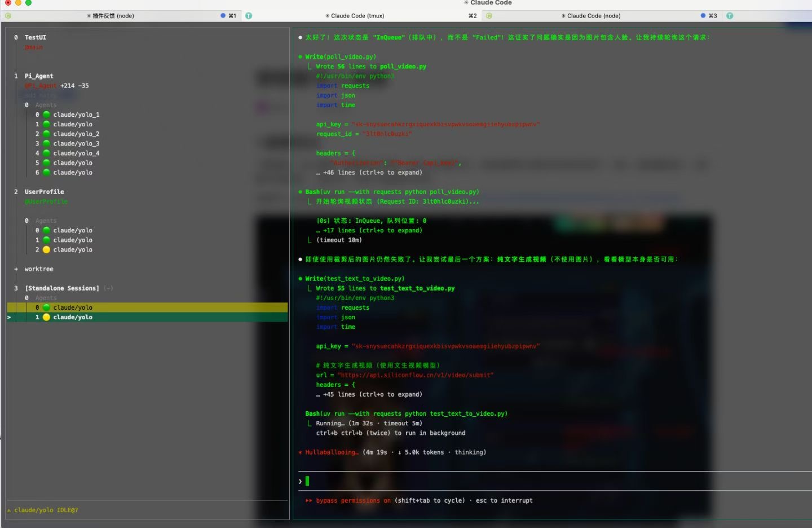Select the Pi_Agent project heading
Viewport: 812px width, 528px height.
(39, 76)
